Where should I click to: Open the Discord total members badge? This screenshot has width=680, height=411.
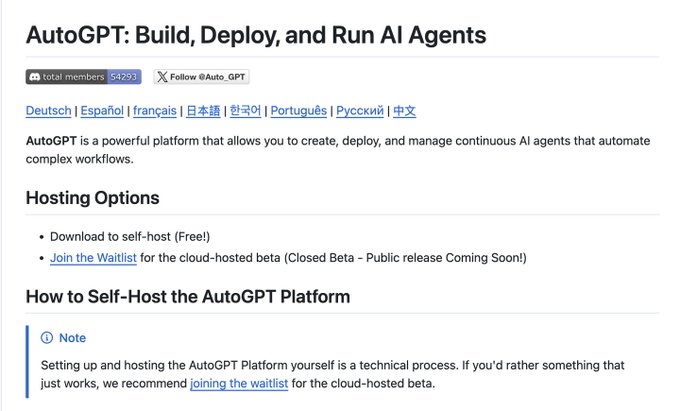[83, 77]
